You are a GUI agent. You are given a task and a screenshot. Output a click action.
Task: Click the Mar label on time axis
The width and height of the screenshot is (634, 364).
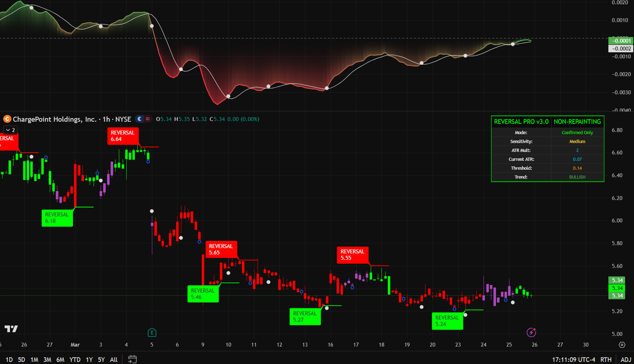(74, 344)
